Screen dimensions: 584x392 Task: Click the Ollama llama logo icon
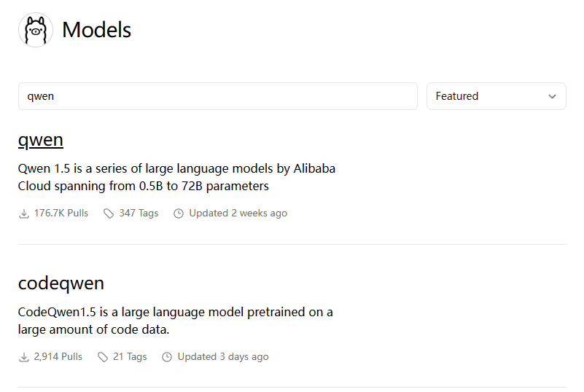pyautogui.click(x=36, y=30)
